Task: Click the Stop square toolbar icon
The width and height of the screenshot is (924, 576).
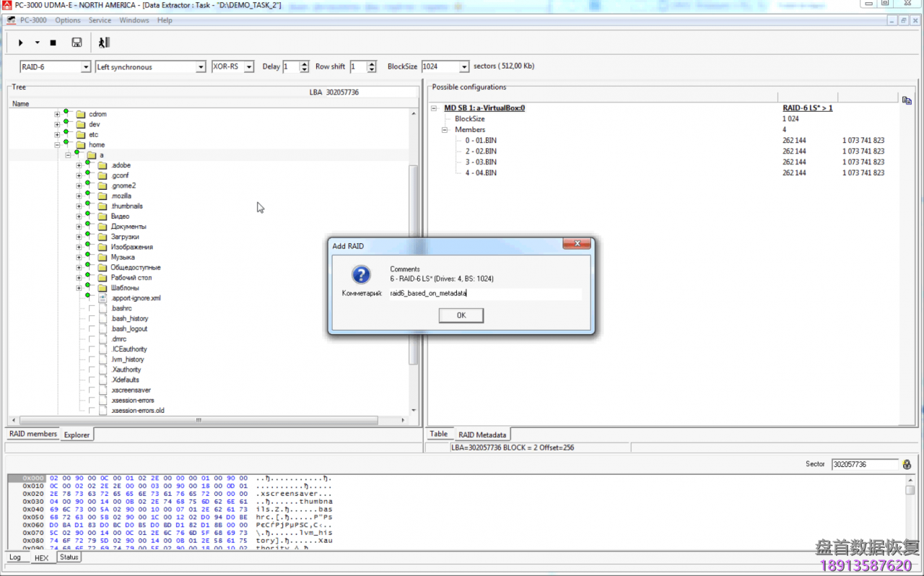Action: [x=53, y=43]
